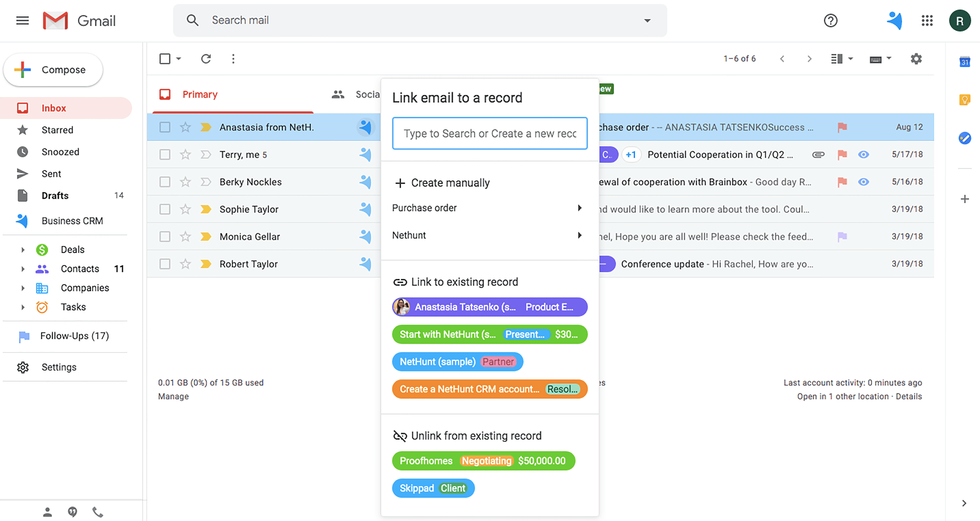This screenshot has width=980, height=521.
Task: Star the Anastasia from NetH. email
Action: point(185,127)
